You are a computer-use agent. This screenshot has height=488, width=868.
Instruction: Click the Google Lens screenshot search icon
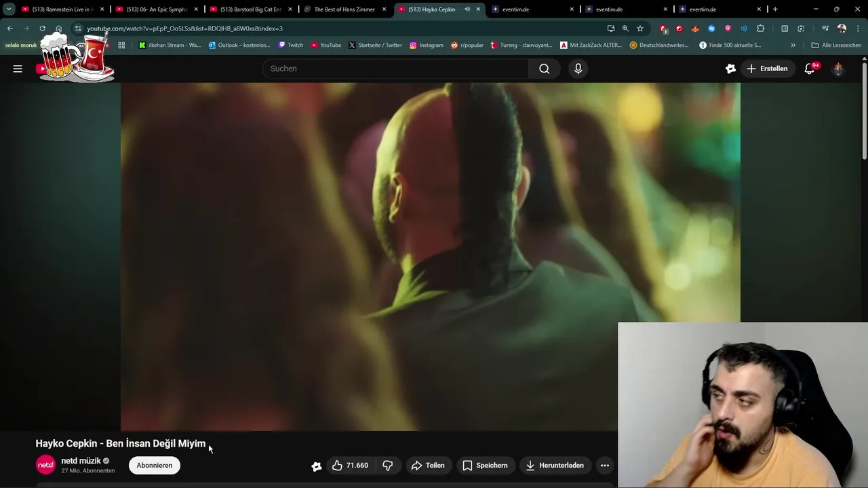[x=801, y=28]
